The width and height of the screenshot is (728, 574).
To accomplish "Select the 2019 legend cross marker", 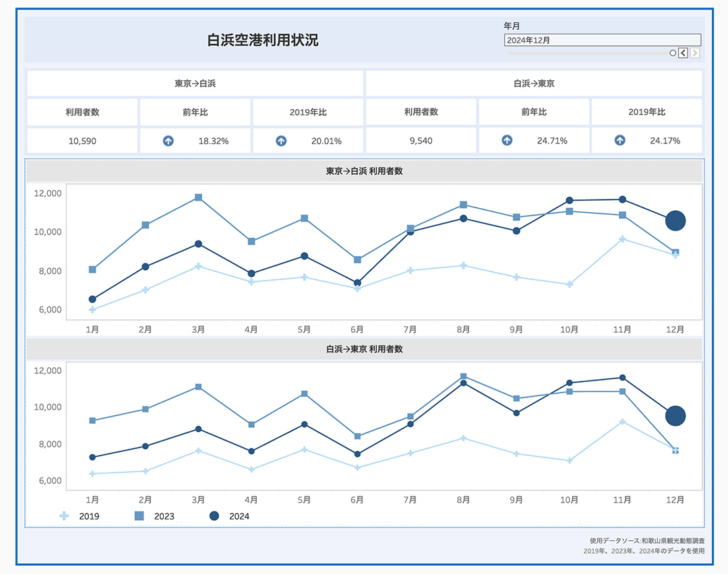I will tap(64, 516).
